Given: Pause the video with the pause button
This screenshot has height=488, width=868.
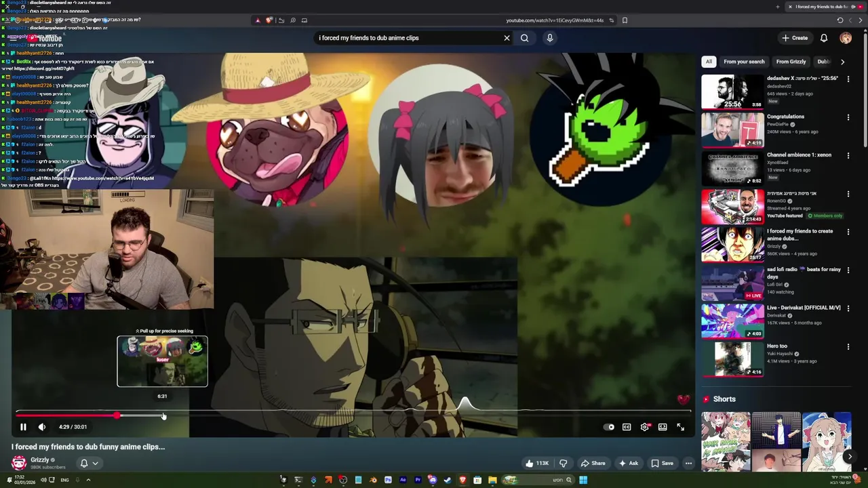Looking at the screenshot, I should [x=23, y=427].
